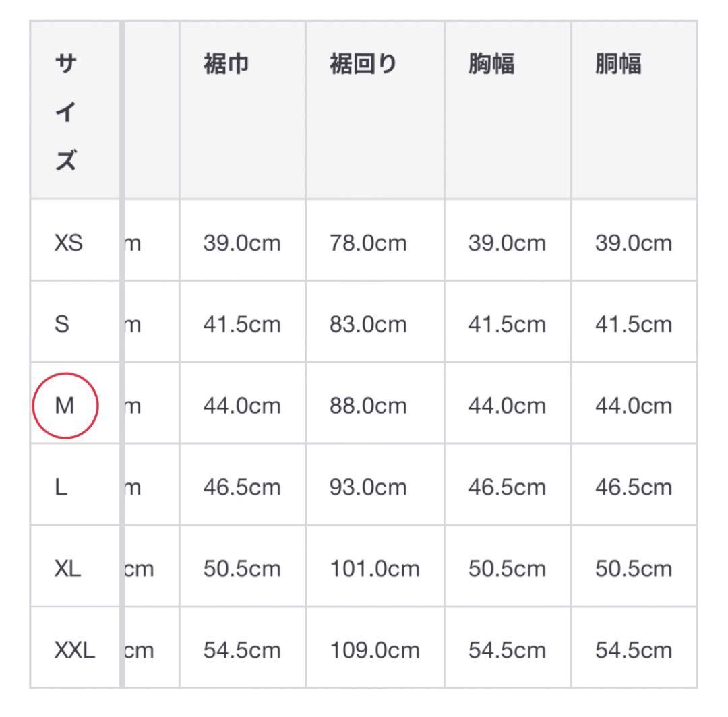The height and width of the screenshot is (717, 728).
Task: Click the L size row label
Action: click(x=61, y=487)
